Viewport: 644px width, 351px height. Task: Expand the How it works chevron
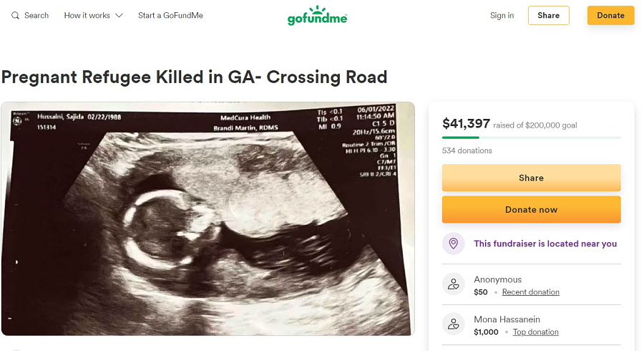click(119, 16)
